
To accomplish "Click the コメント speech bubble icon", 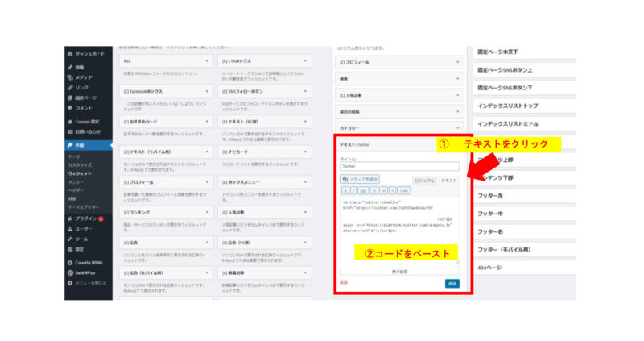I will [x=70, y=108].
